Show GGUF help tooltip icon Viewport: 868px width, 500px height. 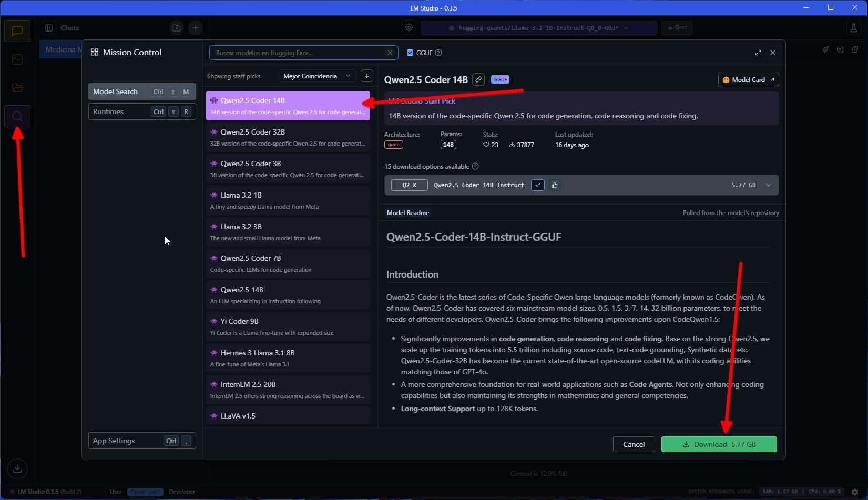[438, 53]
